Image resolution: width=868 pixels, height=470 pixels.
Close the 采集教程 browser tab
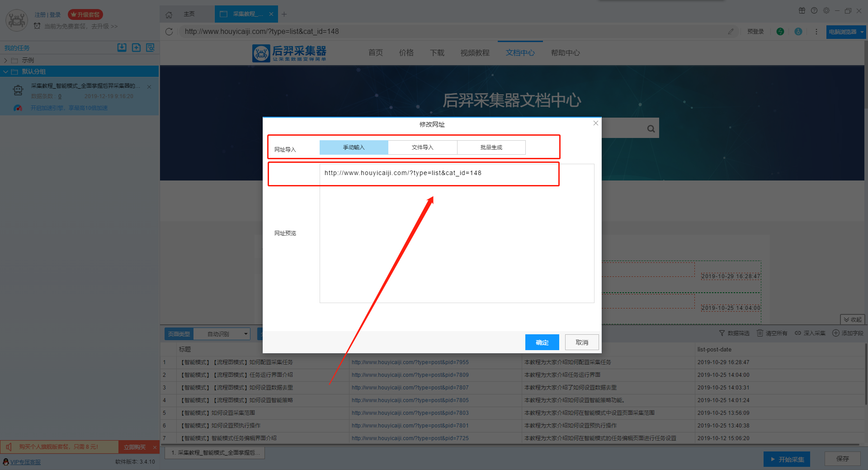tap(271, 14)
